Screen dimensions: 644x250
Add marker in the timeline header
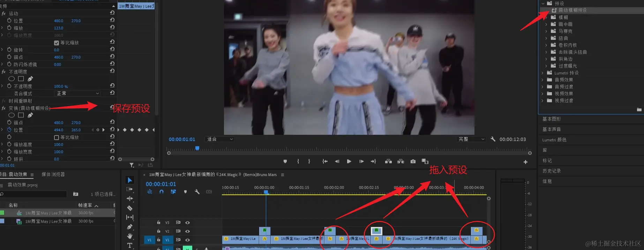tap(185, 192)
